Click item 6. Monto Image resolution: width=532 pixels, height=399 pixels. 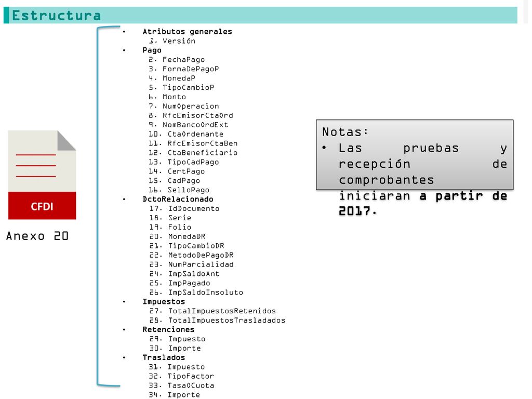click(x=167, y=97)
